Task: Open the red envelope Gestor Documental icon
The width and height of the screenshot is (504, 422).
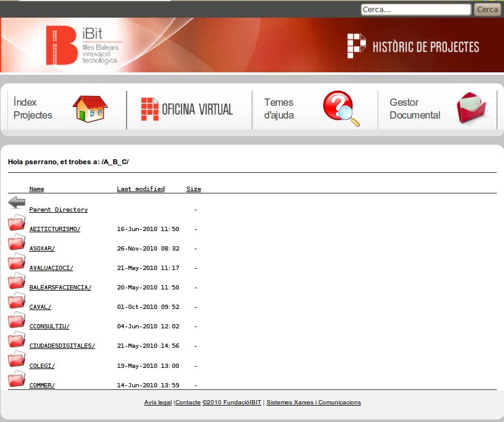Action: click(471, 108)
